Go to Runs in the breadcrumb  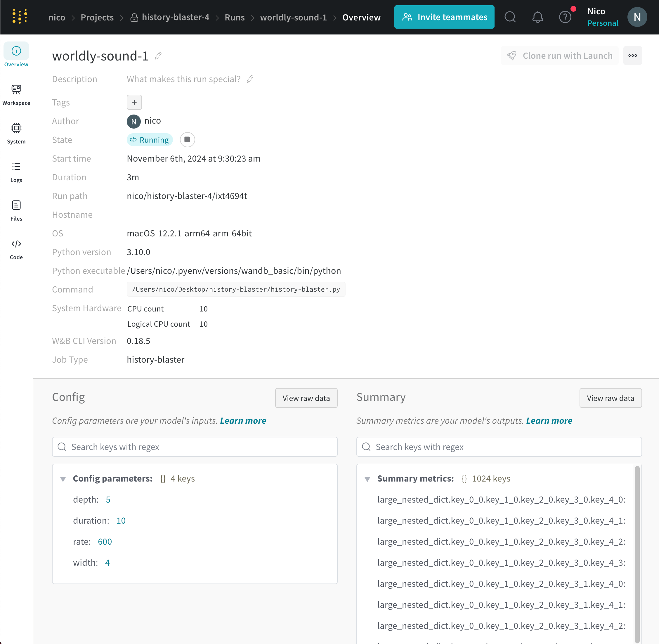tap(234, 17)
